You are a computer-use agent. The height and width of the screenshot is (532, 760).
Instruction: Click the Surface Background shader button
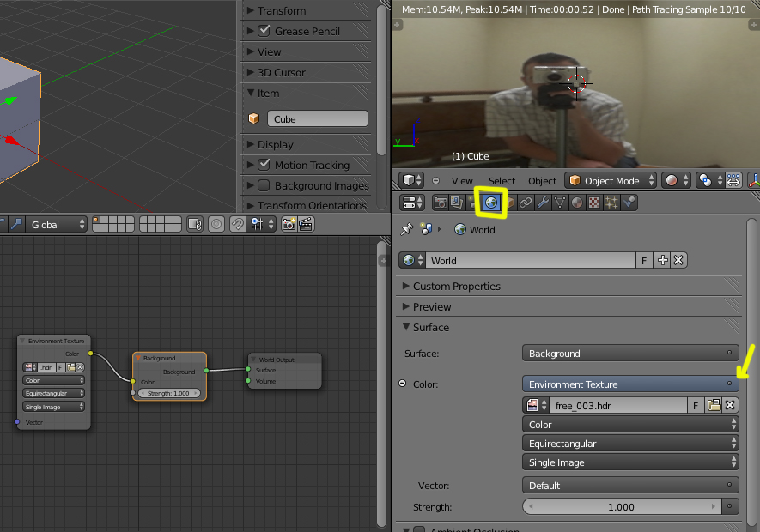(630, 354)
